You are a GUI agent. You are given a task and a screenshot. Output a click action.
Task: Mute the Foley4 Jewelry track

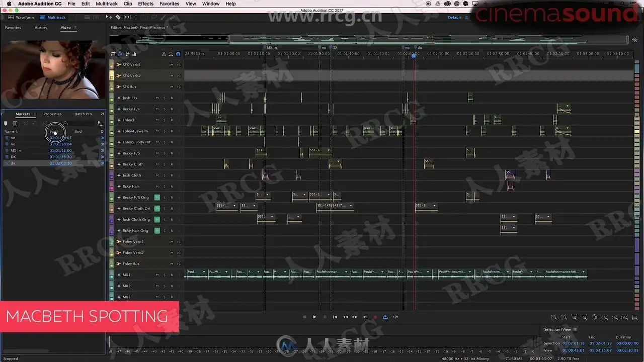point(157,131)
